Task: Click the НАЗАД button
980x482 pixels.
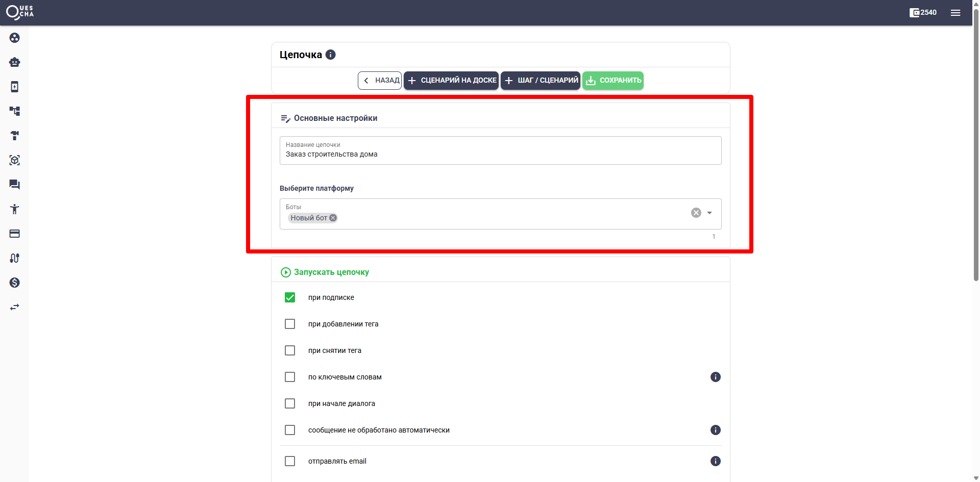Action: (x=380, y=80)
